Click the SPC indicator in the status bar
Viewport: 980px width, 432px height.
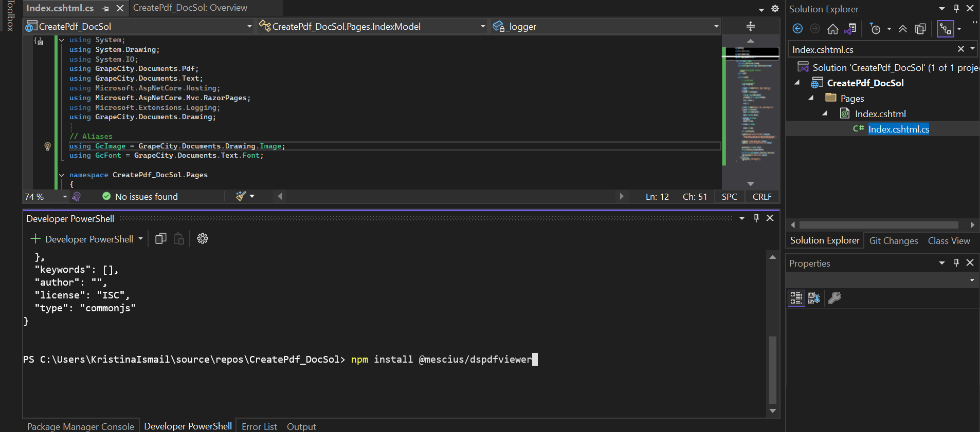click(729, 197)
